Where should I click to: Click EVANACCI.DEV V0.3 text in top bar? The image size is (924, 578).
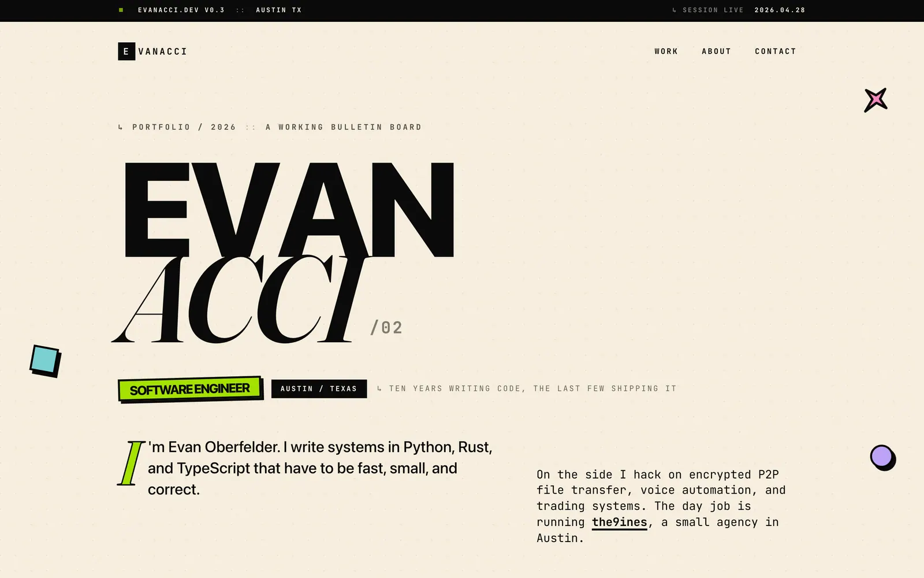tap(181, 10)
